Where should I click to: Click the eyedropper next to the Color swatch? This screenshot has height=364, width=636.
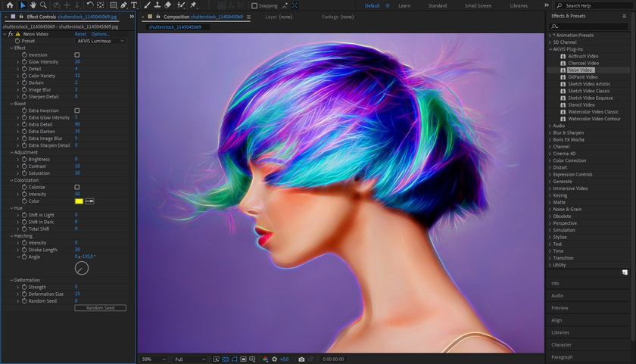[89, 201]
